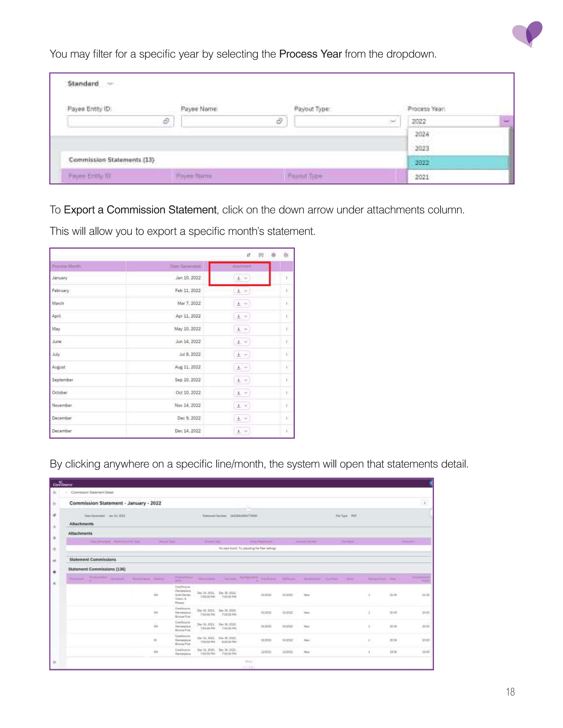Download the Dec 9, 2022 statement attachment
This screenshot has width=563, height=728.
point(238,418)
